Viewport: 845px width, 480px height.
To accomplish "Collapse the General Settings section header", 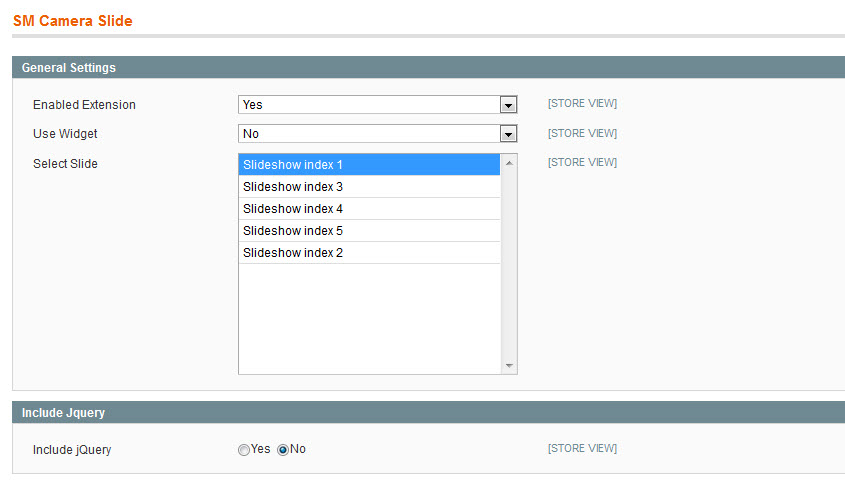I will point(428,67).
